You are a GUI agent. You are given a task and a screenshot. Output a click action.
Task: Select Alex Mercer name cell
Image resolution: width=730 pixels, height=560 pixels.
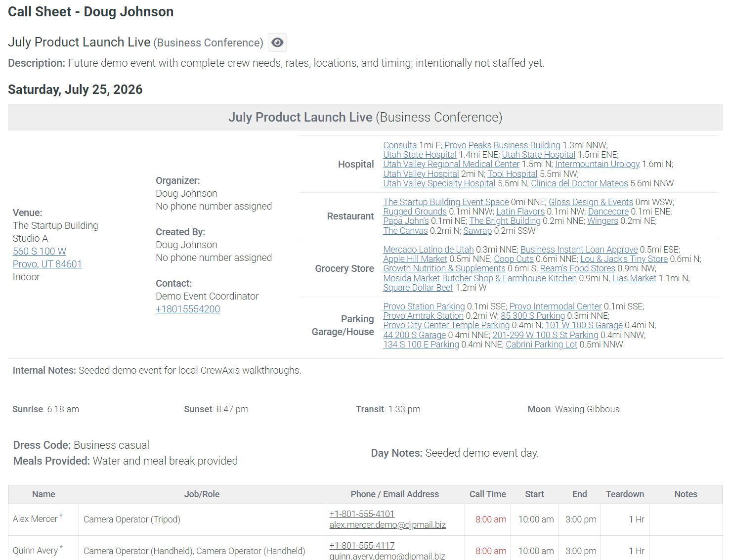43,519
